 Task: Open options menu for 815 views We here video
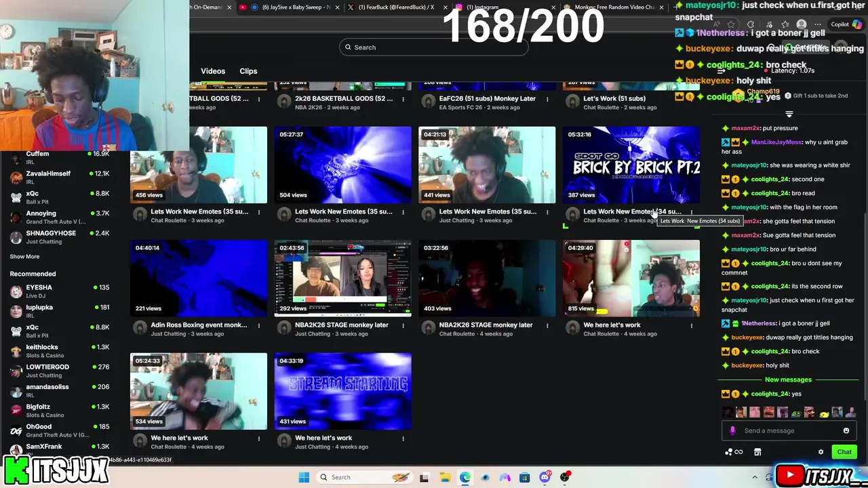pyautogui.click(x=692, y=325)
